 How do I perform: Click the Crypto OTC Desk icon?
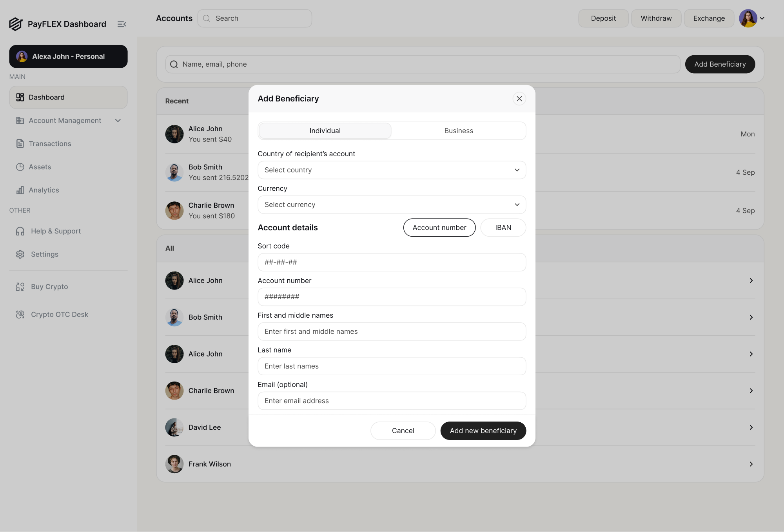tap(20, 315)
